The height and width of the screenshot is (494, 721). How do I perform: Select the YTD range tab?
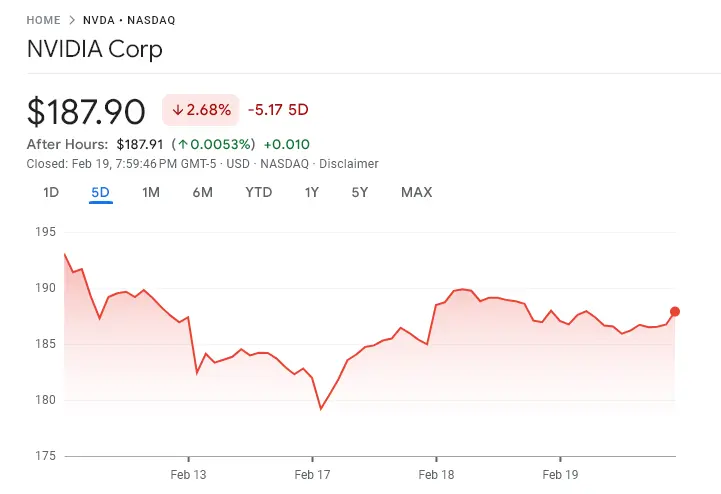pos(258,192)
